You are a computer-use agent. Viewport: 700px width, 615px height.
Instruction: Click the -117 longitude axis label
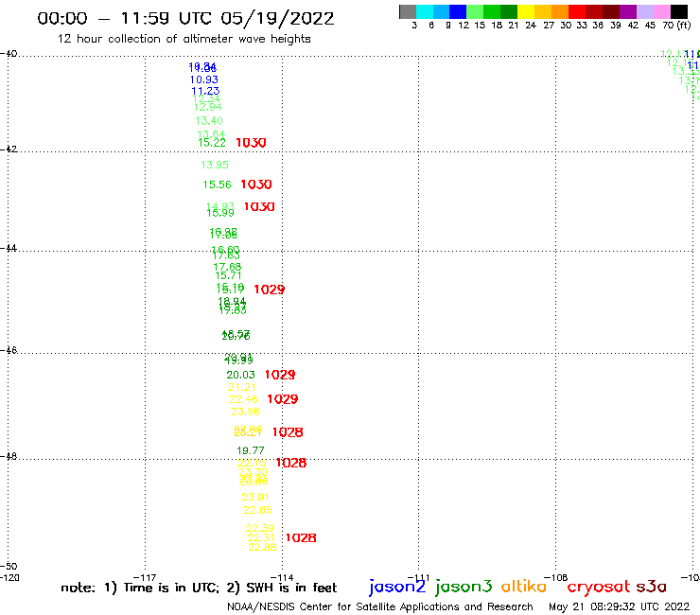(146, 577)
